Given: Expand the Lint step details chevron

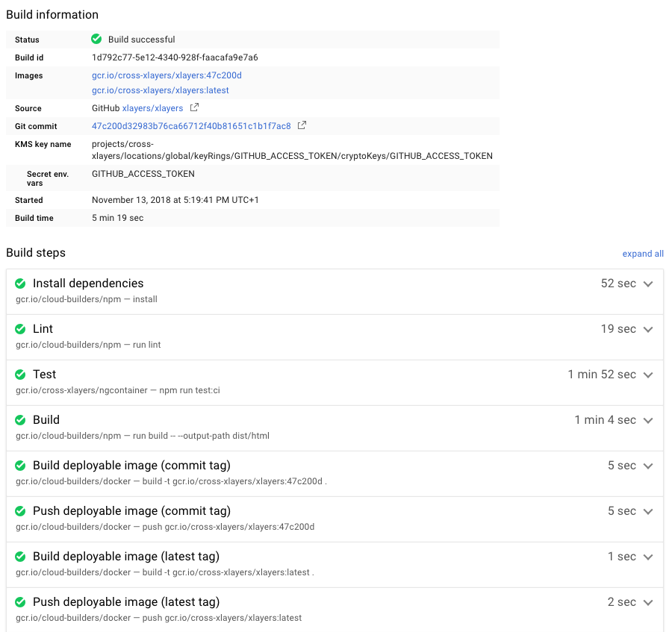Looking at the screenshot, I should (647, 330).
